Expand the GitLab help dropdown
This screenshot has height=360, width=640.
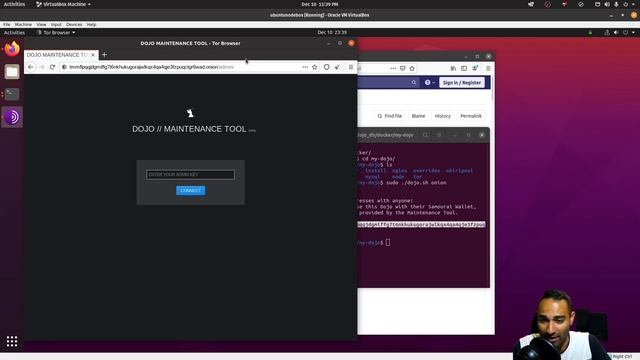[429, 82]
